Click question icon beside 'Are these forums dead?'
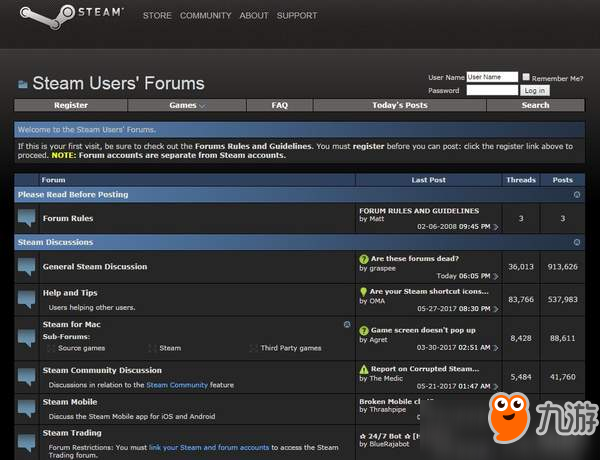The height and width of the screenshot is (460, 600). (x=364, y=259)
